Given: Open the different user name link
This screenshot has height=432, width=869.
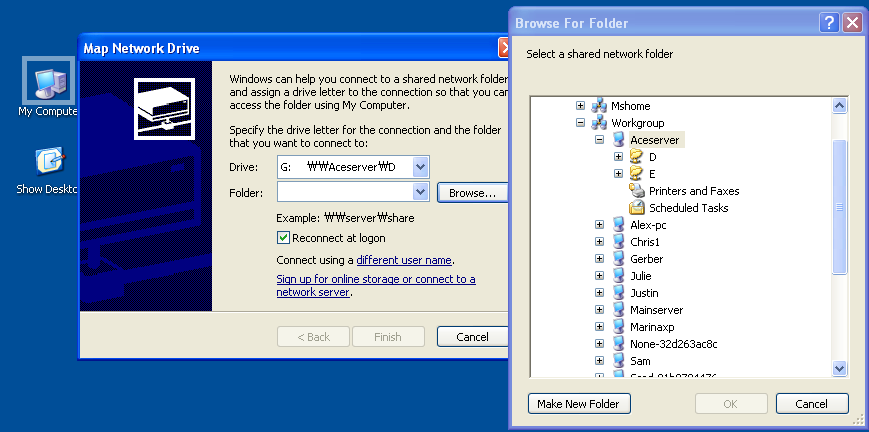Looking at the screenshot, I should (x=404, y=260).
